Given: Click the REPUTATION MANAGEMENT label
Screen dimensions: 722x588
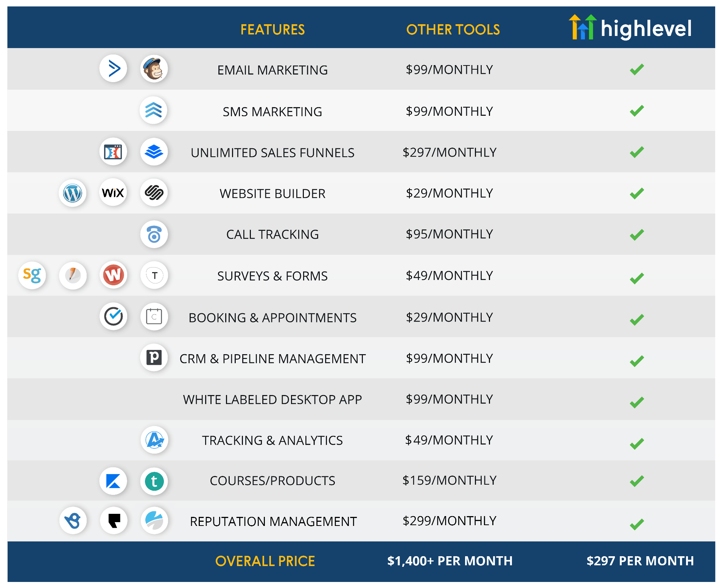Looking at the screenshot, I should (x=273, y=521).
